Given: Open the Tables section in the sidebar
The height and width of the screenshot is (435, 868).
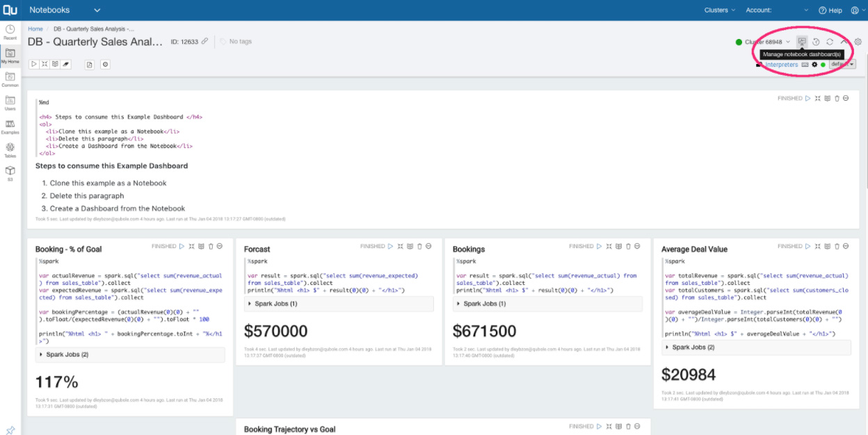Looking at the screenshot, I should [x=10, y=148].
